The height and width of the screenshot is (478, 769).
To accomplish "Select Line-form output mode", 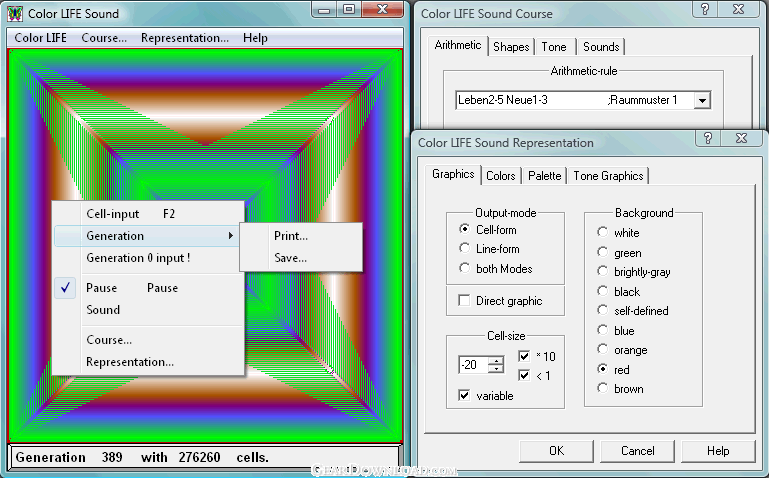I will pos(489,249).
